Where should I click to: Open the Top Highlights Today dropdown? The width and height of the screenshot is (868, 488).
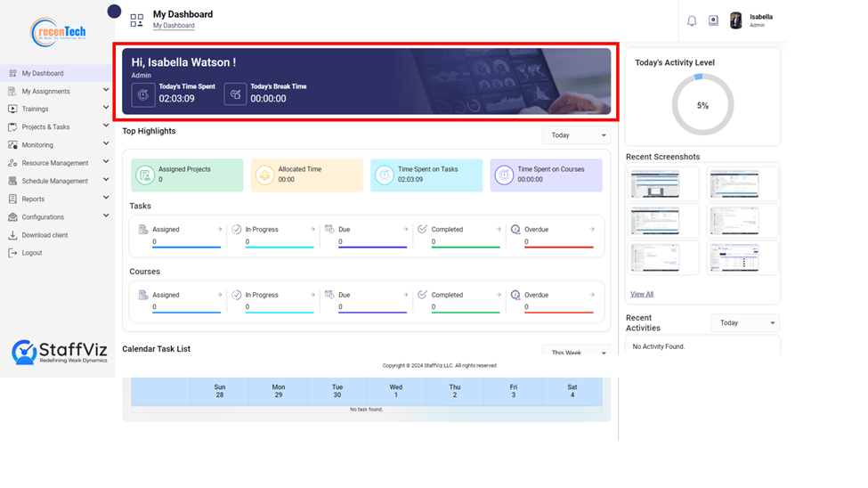(x=576, y=135)
